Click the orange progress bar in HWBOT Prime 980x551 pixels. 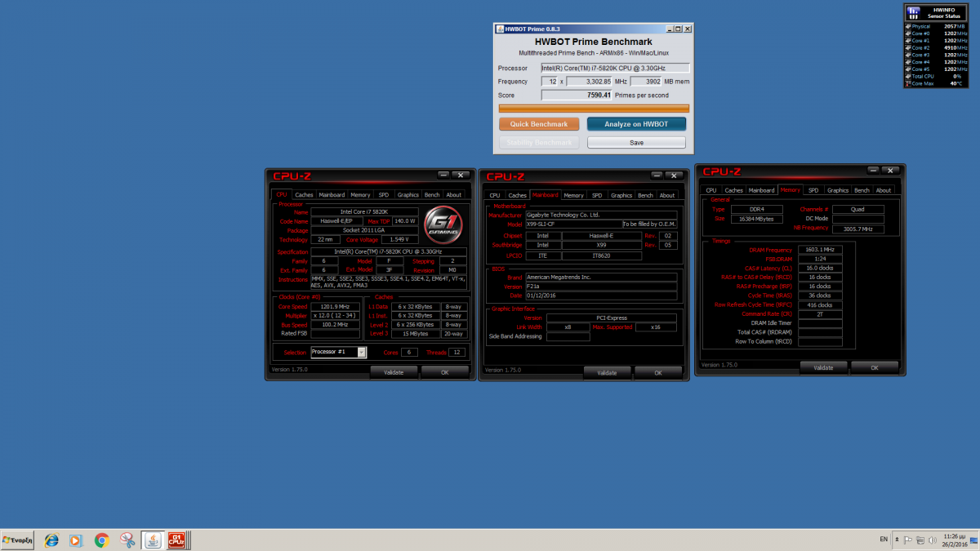pos(594,109)
